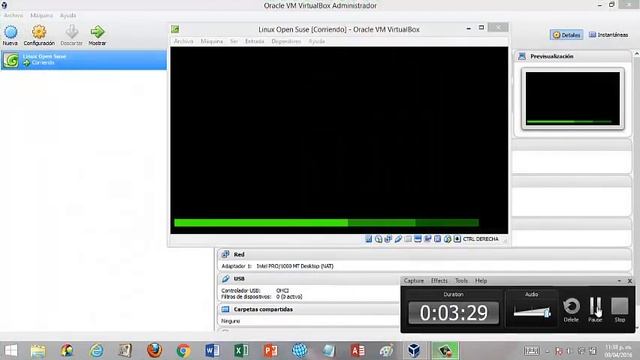Open Entrada menu in the VM window
The width and height of the screenshot is (640, 360).
click(x=254, y=41)
